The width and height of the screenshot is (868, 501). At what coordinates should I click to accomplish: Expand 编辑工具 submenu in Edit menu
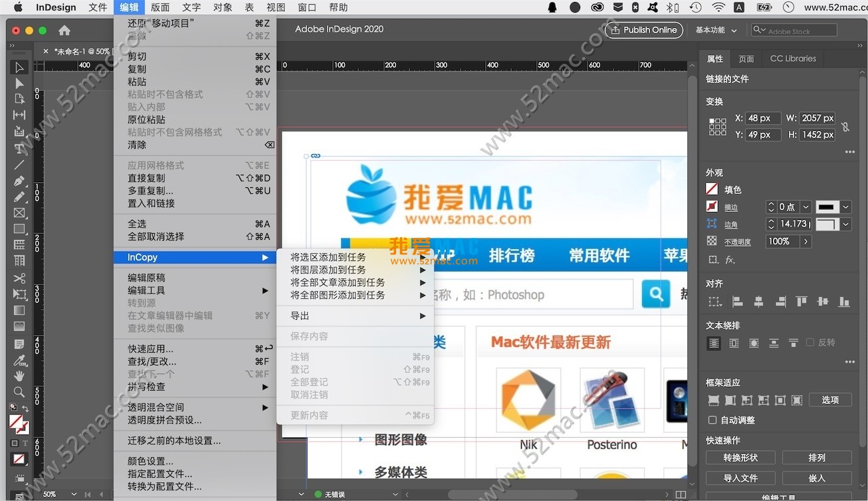click(195, 290)
